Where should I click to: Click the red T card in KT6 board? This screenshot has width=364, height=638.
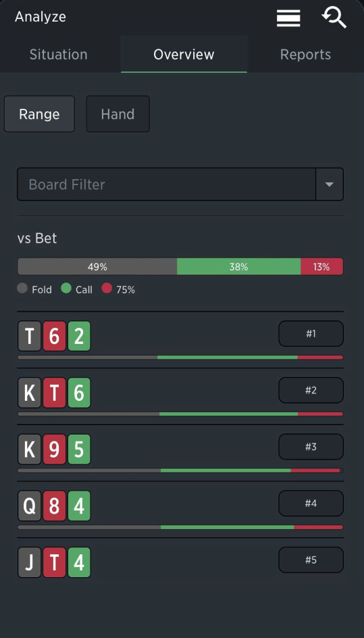click(55, 393)
